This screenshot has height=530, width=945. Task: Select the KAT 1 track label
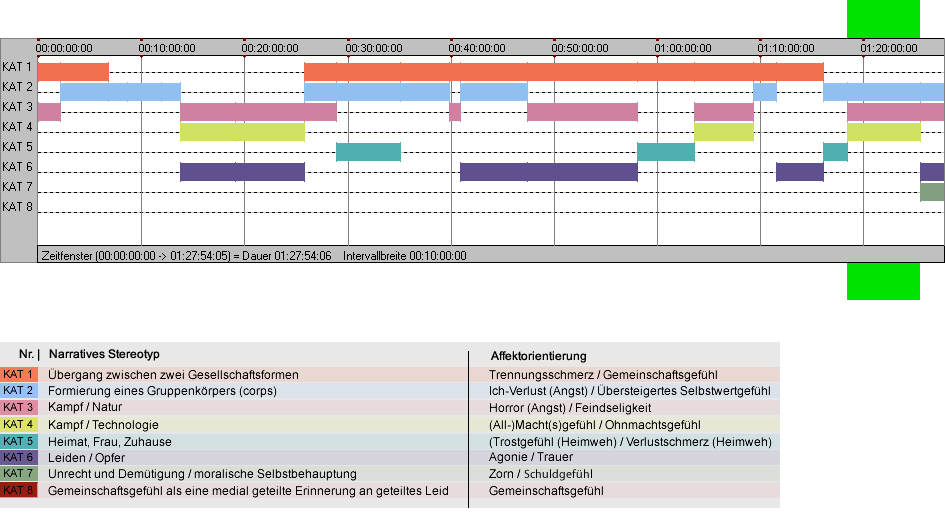(17, 67)
